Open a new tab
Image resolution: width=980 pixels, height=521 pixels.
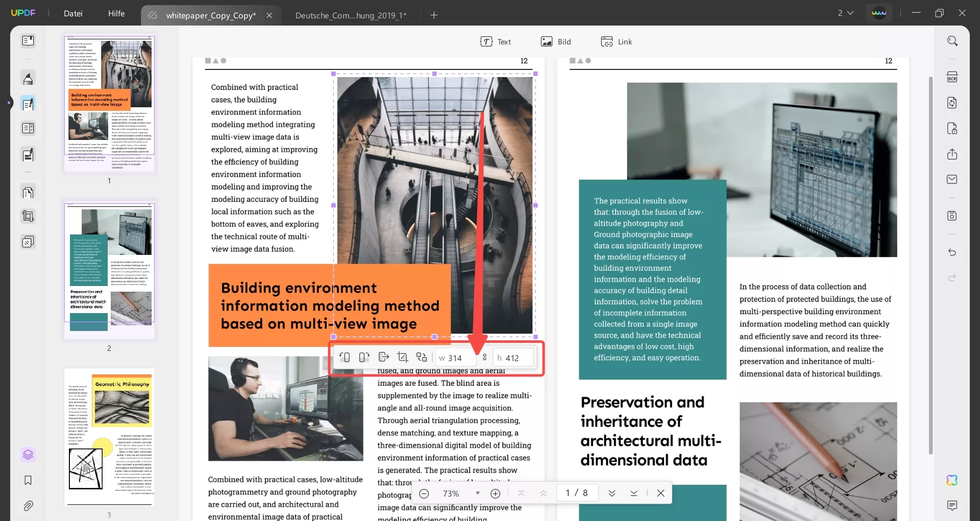click(x=434, y=15)
